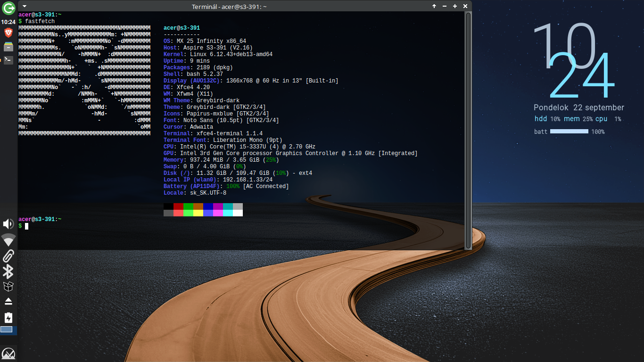Viewport: 644px width, 362px height.
Task: Click the cyan color block in top palette row
Action: click(228, 206)
